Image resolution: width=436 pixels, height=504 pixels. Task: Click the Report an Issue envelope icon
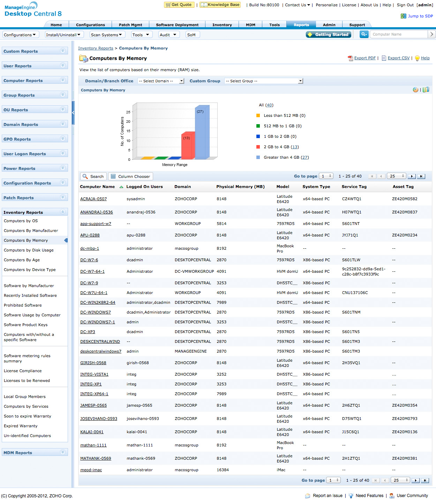click(308, 496)
